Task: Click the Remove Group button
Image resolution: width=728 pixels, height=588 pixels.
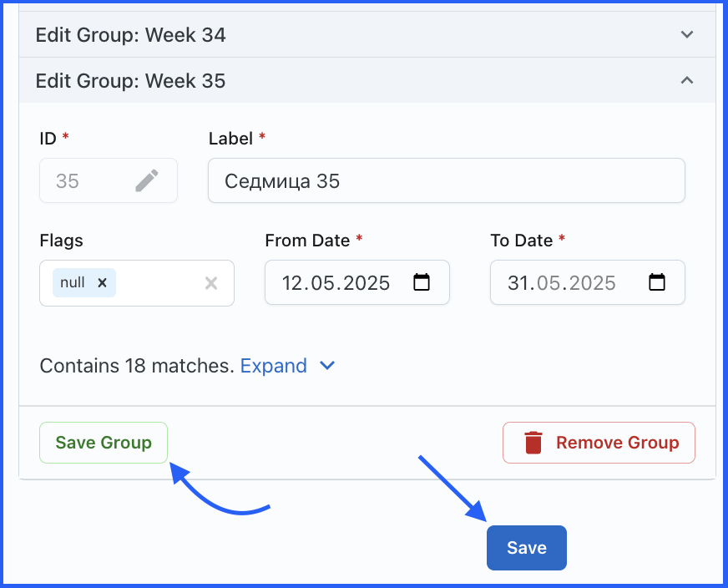Action: coord(599,443)
